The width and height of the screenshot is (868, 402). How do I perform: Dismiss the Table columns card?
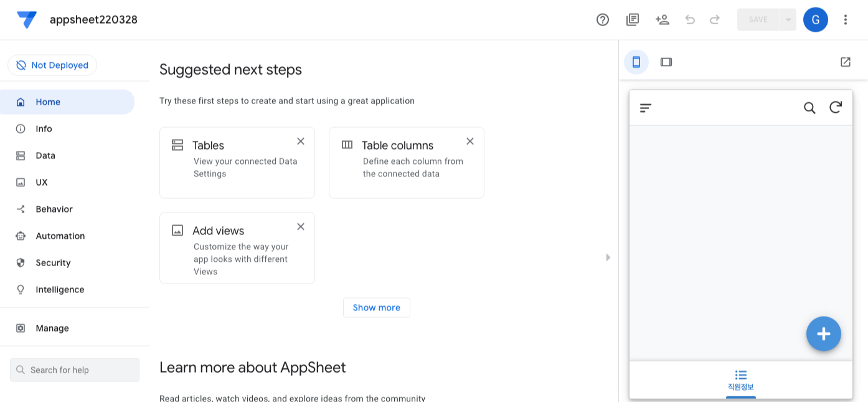pos(470,141)
